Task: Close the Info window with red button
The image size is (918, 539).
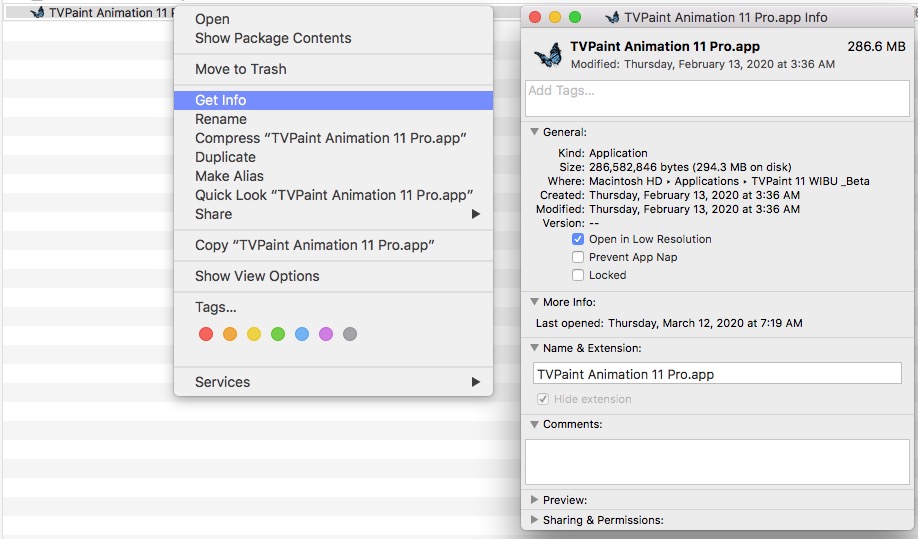Action: [x=535, y=17]
